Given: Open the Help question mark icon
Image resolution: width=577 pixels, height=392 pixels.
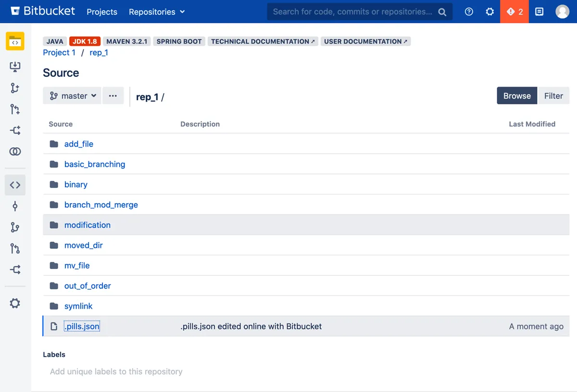Looking at the screenshot, I should click(x=469, y=12).
